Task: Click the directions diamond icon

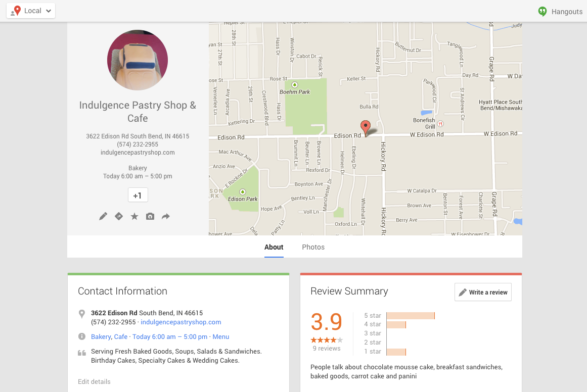Action: point(119,216)
